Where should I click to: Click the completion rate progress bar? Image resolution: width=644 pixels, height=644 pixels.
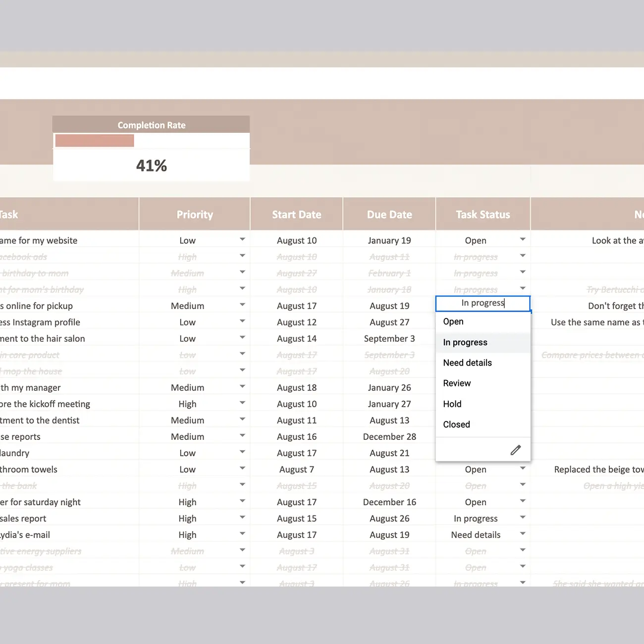tap(95, 141)
